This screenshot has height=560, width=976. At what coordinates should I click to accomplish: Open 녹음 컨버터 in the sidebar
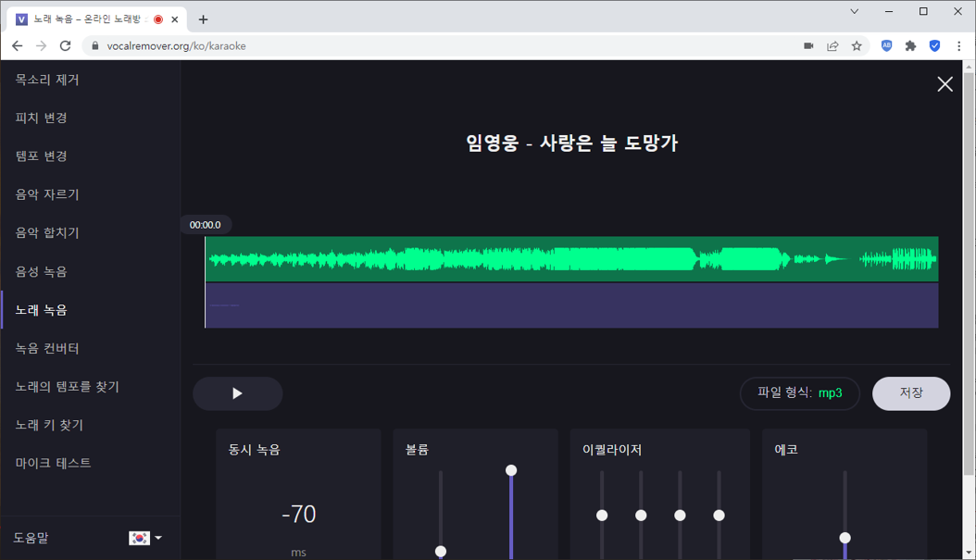point(47,348)
